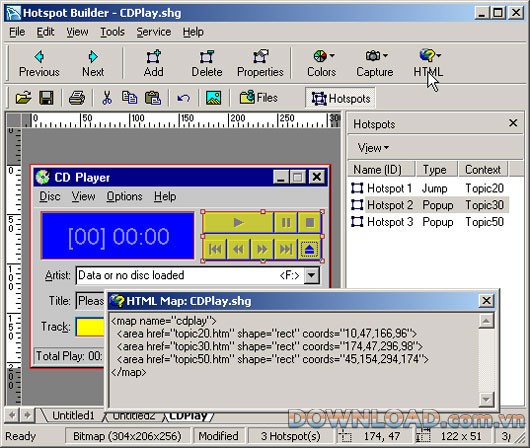Expand the HTML dropdown arrow
Screen dimensions: 530x448
point(439,55)
